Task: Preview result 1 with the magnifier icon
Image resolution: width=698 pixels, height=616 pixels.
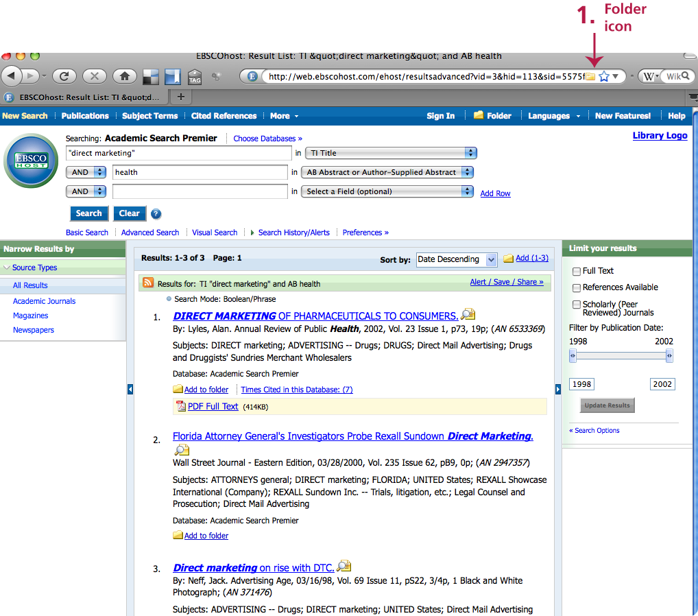Action: (468, 314)
